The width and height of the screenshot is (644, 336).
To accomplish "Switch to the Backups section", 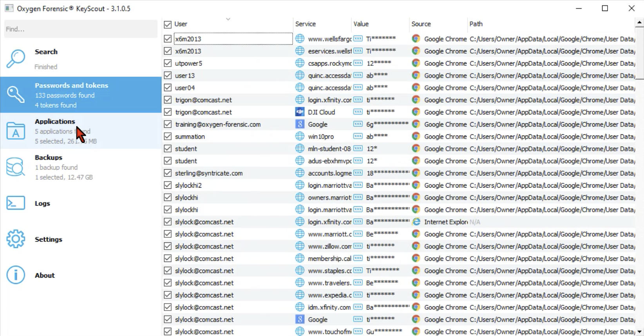I will (x=81, y=167).
